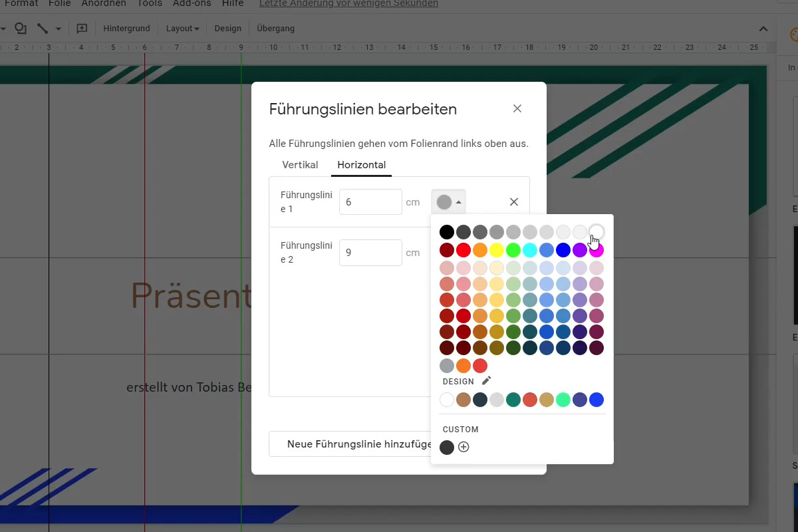Image resolution: width=798 pixels, height=532 pixels.
Task: Open the Folie menu
Action: tap(59, 3)
